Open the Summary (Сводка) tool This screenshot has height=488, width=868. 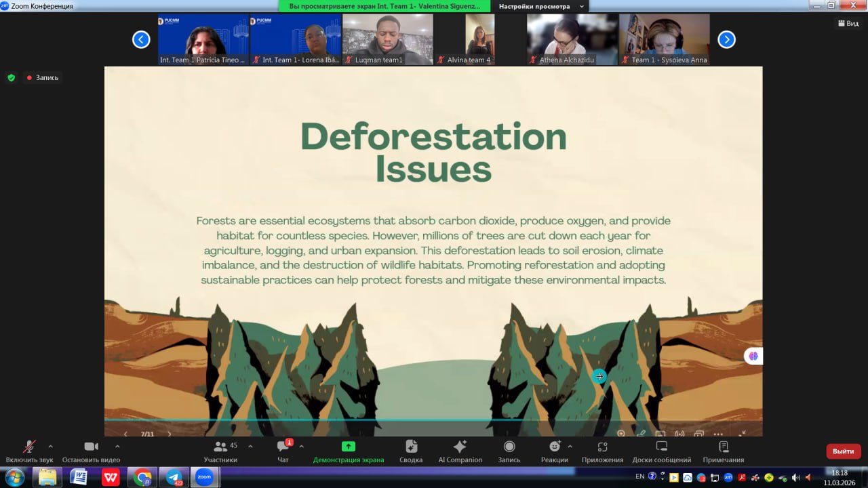click(411, 447)
